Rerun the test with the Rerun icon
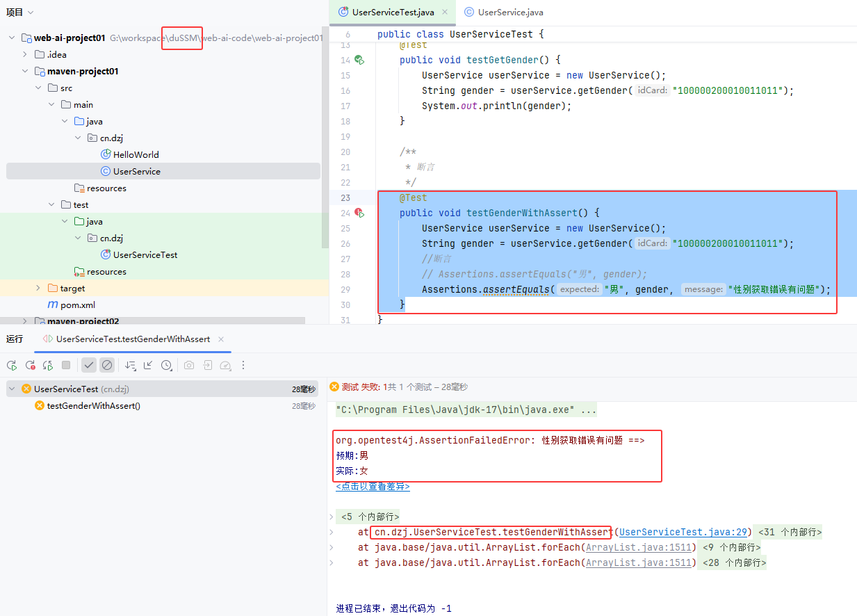 (12, 365)
